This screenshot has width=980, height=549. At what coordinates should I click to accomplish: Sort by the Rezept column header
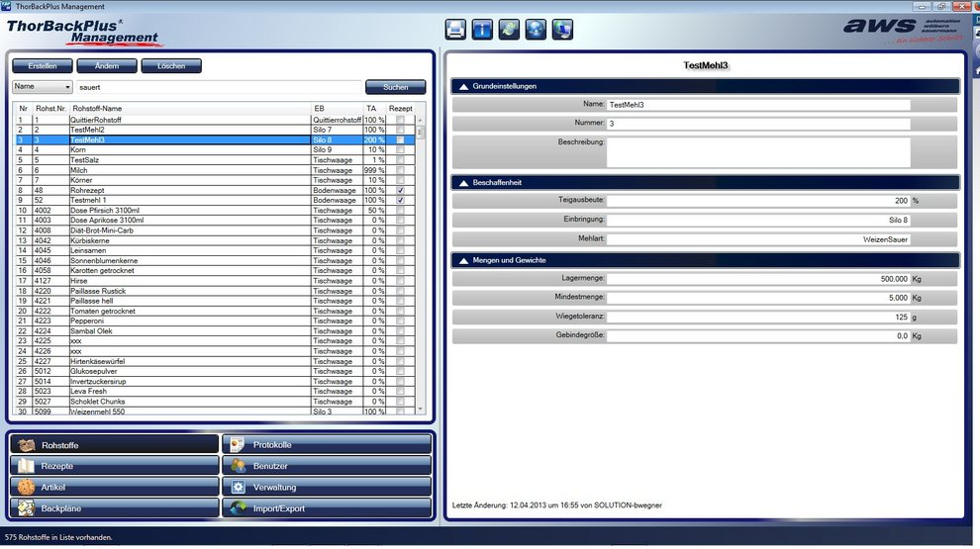(x=401, y=109)
